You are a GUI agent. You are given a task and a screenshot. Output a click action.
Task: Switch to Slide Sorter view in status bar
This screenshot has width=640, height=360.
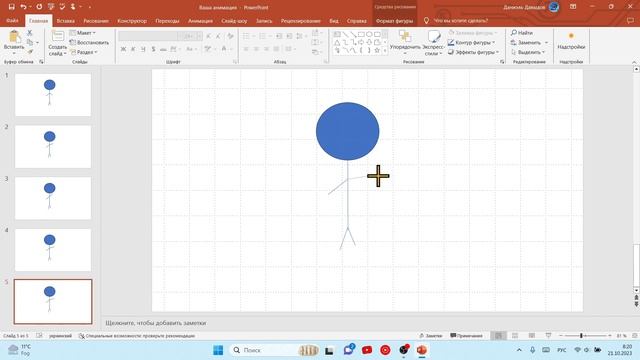pos(515,336)
